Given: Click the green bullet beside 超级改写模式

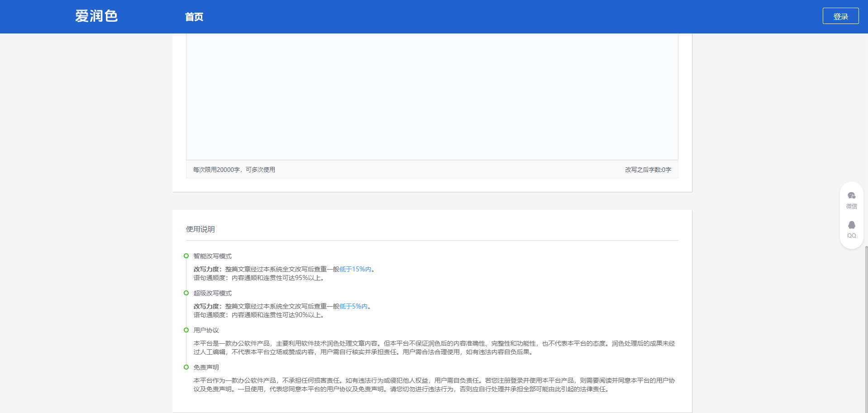Looking at the screenshot, I should tap(186, 293).
